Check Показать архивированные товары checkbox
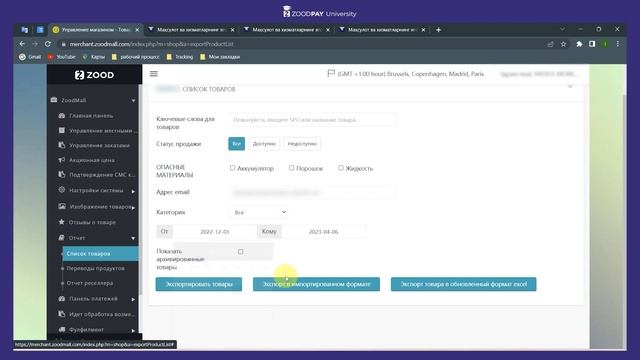Viewport: 640px width, 360px height. point(240,251)
